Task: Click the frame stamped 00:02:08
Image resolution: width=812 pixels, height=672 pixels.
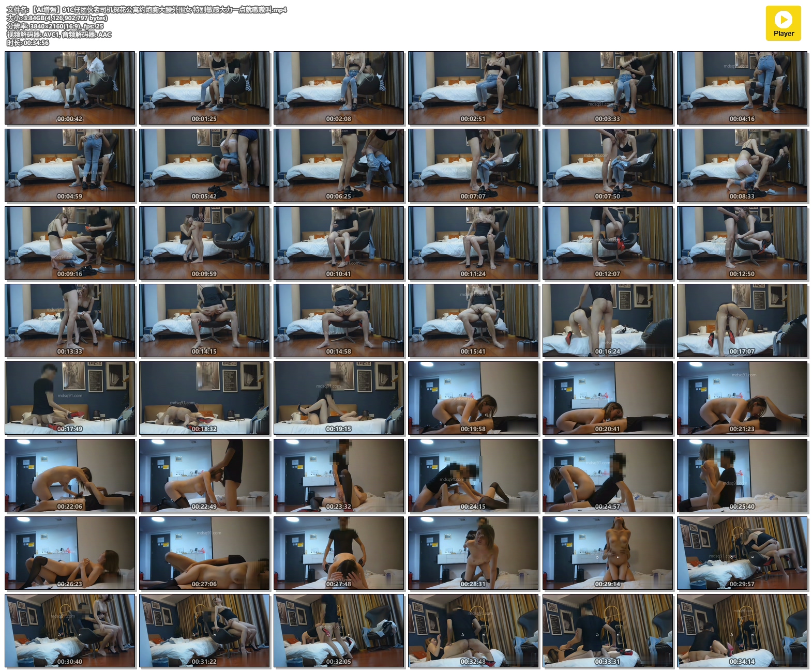Action: point(339,88)
